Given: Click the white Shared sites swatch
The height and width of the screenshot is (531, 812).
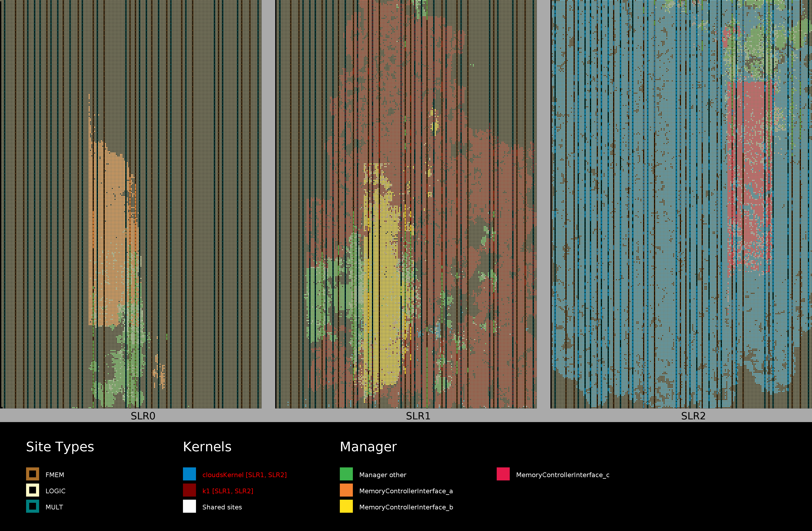Looking at the screenshot, I should pyautogui.click(x=189, y=506).
